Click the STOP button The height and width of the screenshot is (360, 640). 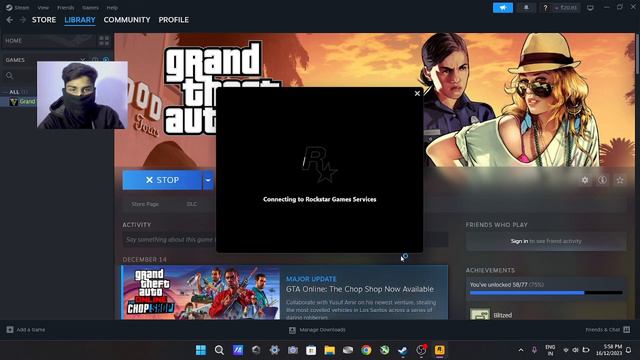162,180
